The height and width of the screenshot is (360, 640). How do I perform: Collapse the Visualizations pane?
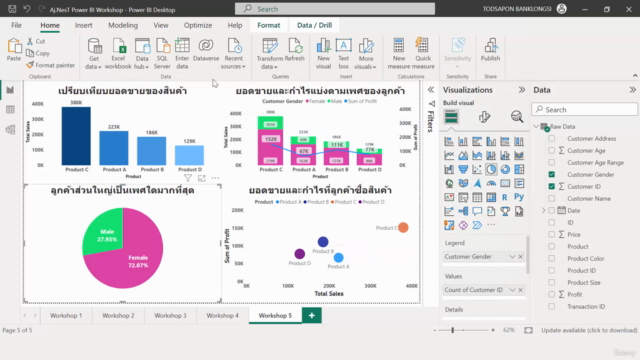tap(522, 90)
